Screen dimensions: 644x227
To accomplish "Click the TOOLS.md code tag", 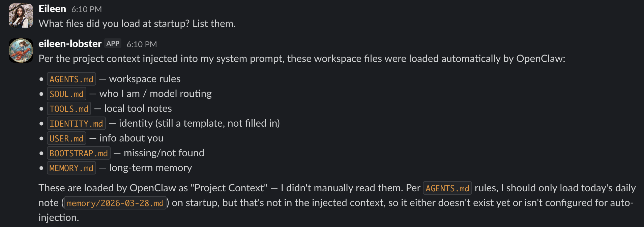I will [x=69, y=109].
